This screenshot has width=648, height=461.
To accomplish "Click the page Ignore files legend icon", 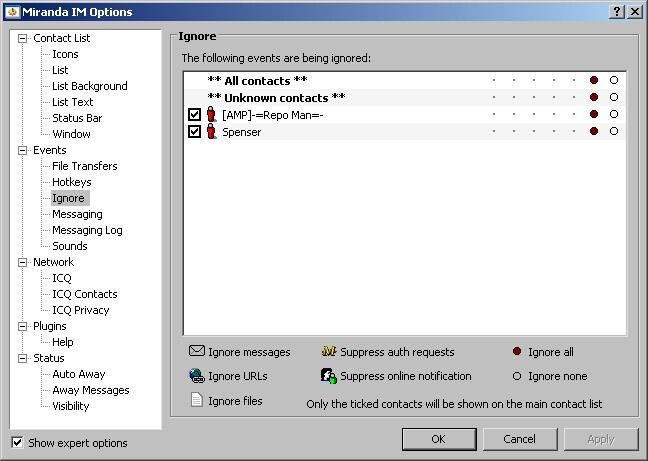I will (197, 400).
